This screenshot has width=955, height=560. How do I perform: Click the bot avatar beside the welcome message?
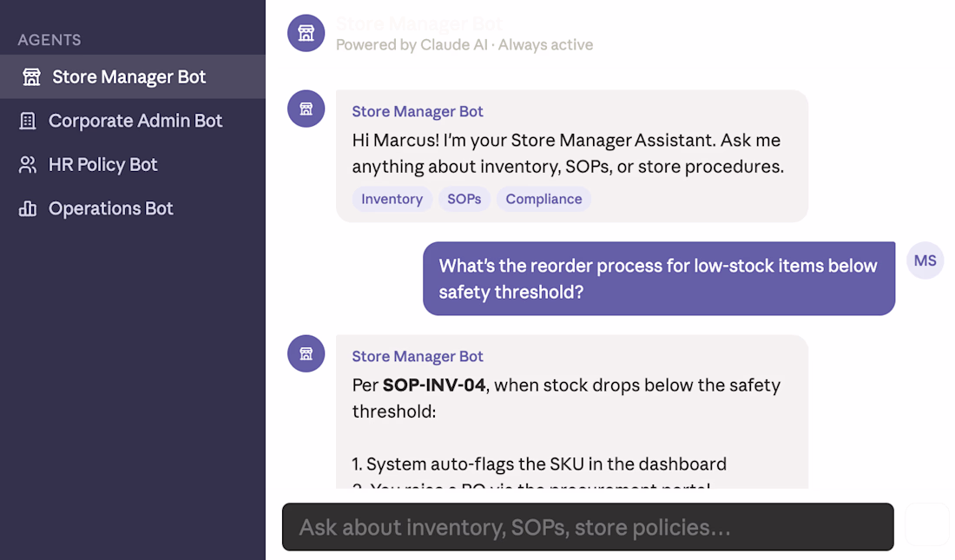click(x=306, y=109)
